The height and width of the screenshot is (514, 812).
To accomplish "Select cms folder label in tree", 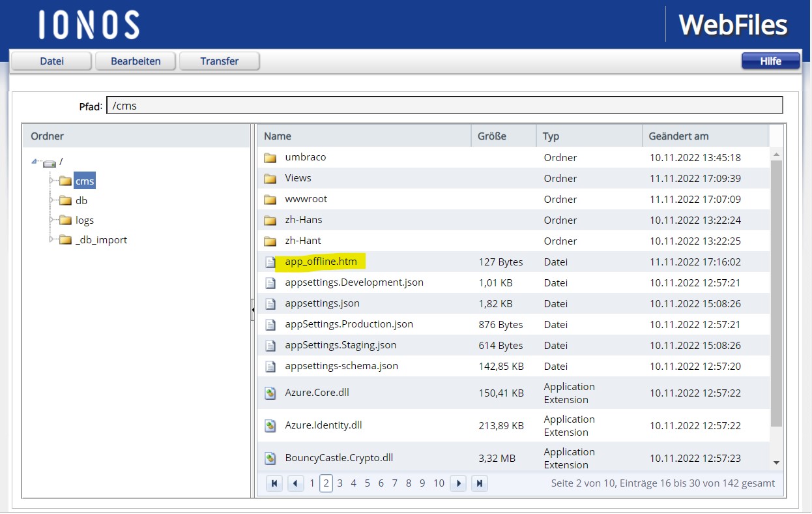I will 85,181.
